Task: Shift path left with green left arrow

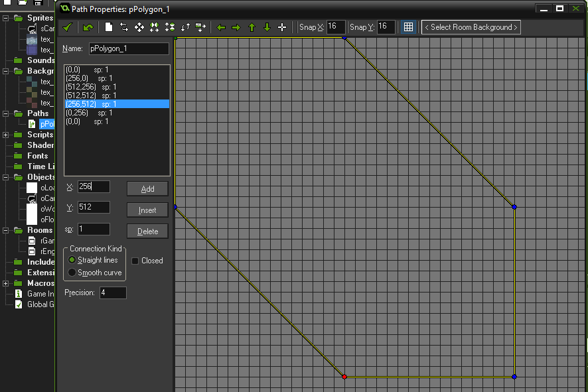Action: tap(221, 27)
